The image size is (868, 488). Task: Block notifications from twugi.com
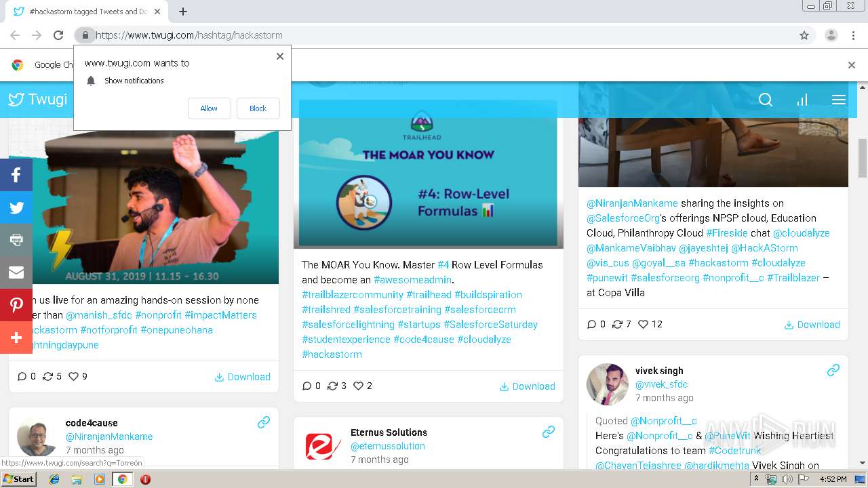258,108
